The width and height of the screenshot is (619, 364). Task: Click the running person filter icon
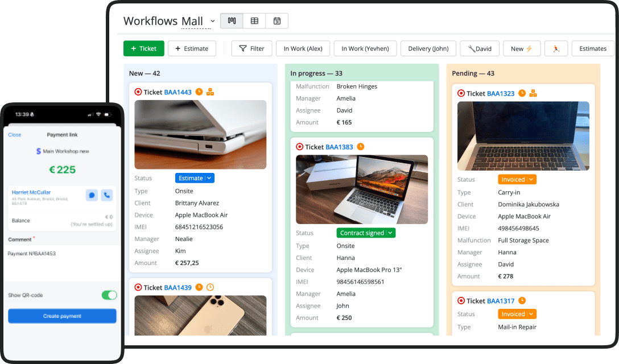pos(556,49)
